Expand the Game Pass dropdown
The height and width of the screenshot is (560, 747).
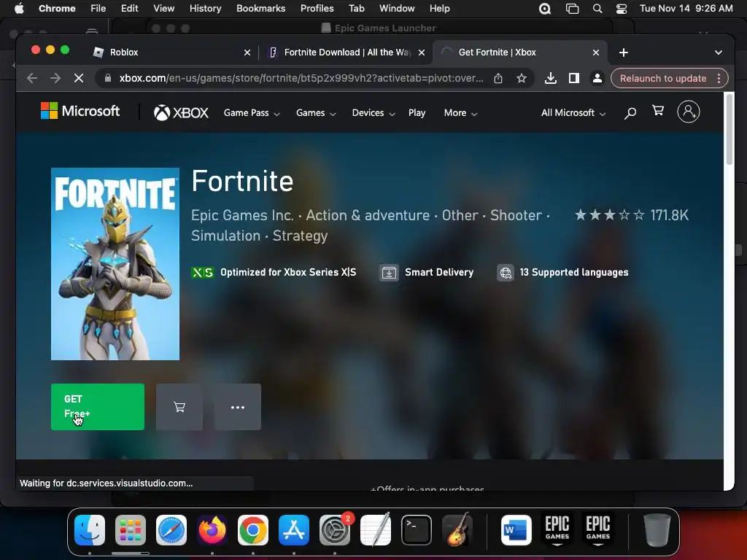(252, 113)
